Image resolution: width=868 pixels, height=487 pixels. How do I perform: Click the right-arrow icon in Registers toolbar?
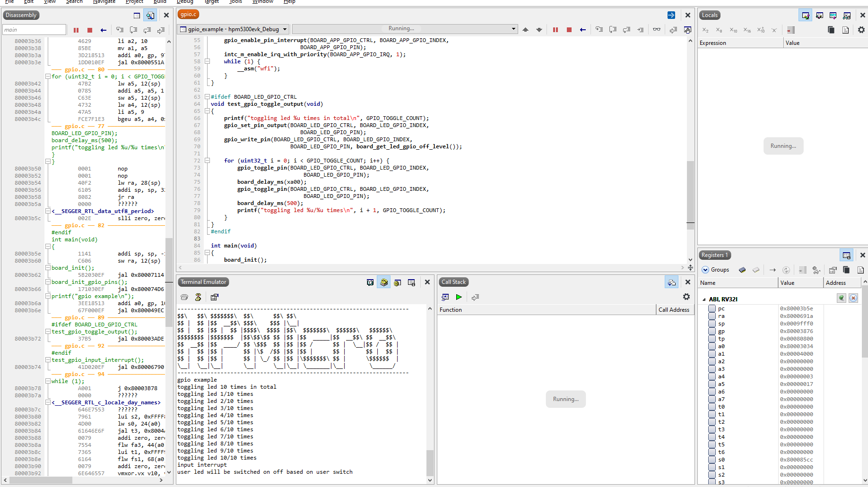773,270
